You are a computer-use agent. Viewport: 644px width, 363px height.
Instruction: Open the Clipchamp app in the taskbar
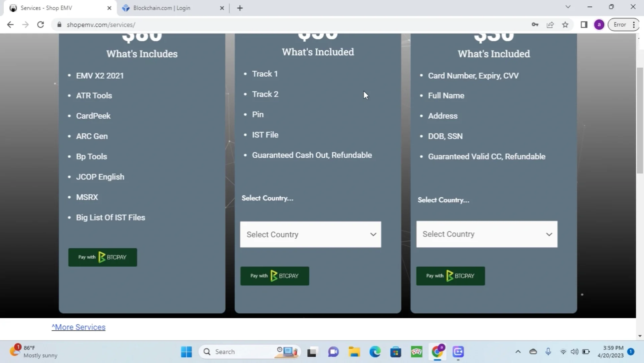point(458,352)
